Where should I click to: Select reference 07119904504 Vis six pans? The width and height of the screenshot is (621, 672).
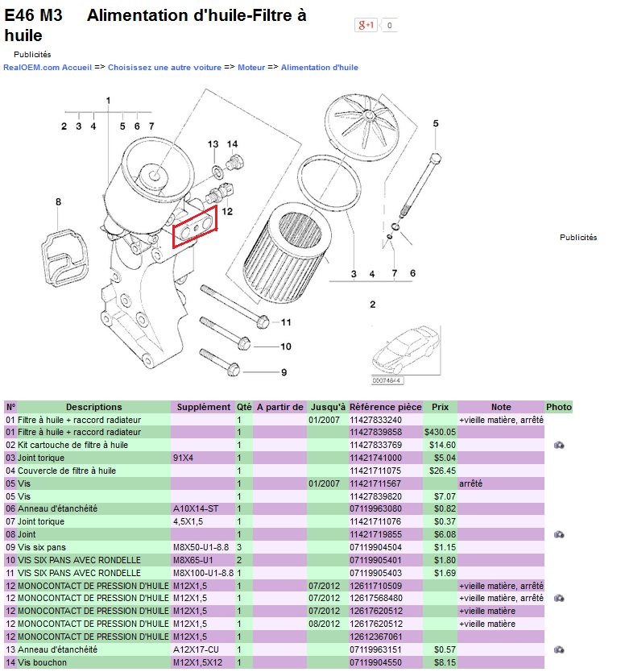[x=375, y=547]
